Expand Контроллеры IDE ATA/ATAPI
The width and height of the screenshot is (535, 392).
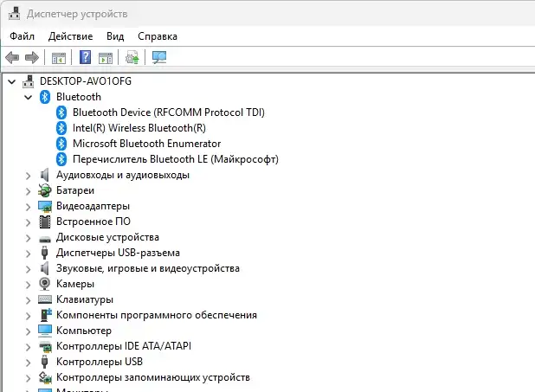(29, 347)
